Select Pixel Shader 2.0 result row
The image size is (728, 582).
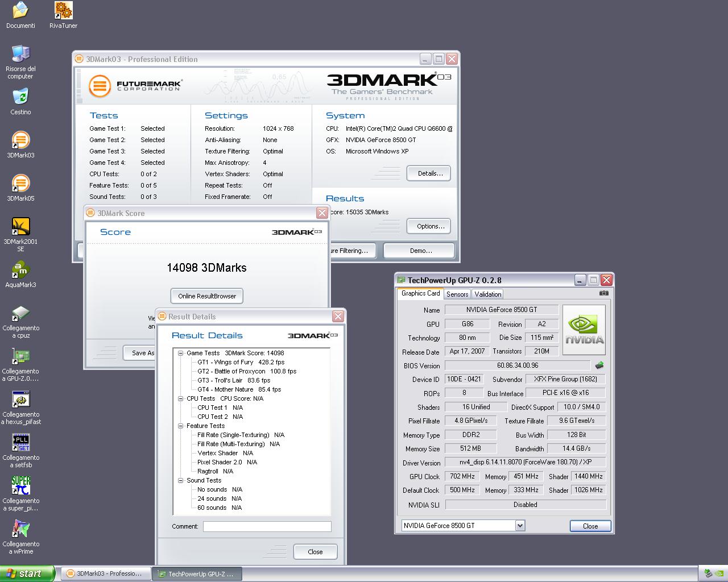pyautogui.click(x=227, y=462)
